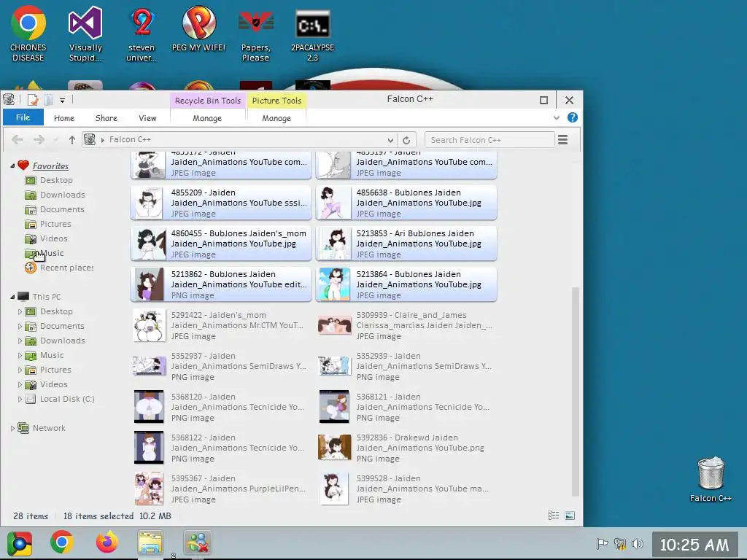Open Videos under This PC

53,384
